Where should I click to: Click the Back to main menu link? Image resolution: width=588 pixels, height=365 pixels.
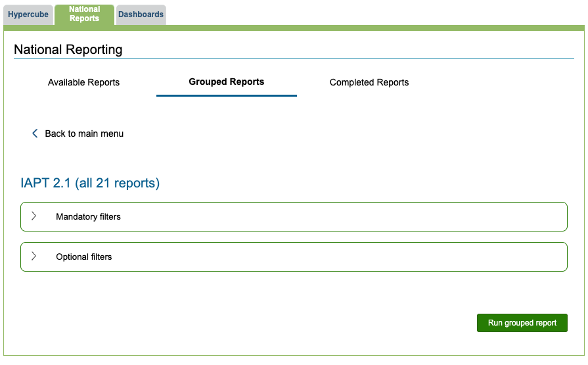point(84,134)
